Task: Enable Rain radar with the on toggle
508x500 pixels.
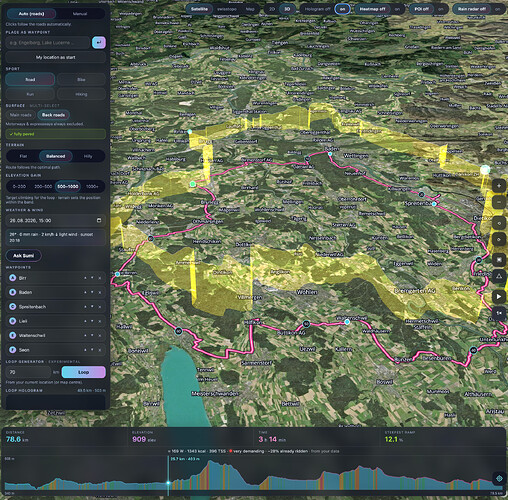Action: pyautogui.click(x=497, y=9)
